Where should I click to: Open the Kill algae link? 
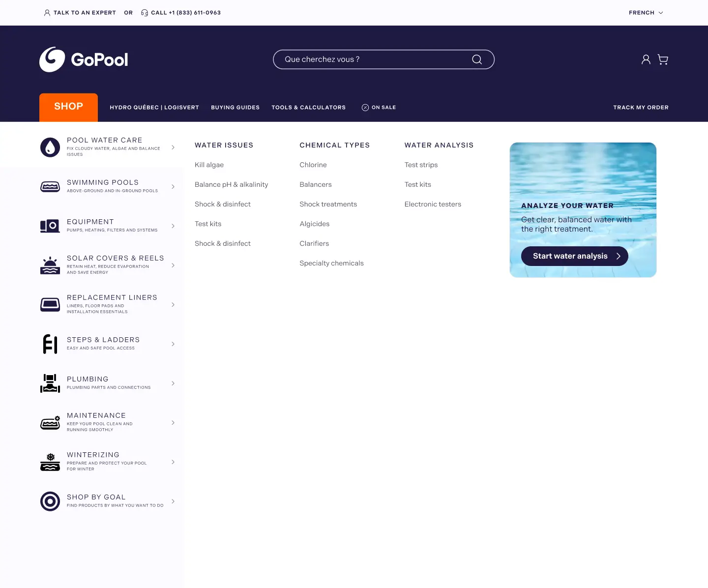(209, 165)
